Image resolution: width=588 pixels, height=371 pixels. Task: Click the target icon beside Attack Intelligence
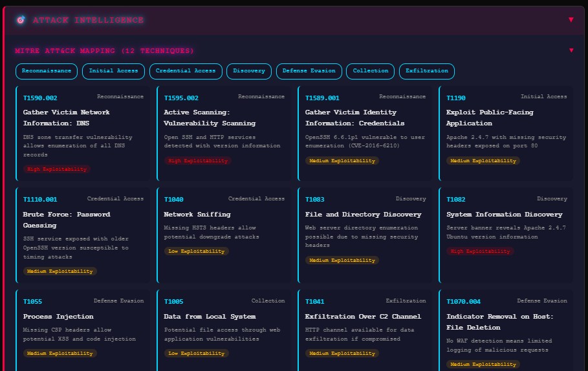(x=21, y=20)
